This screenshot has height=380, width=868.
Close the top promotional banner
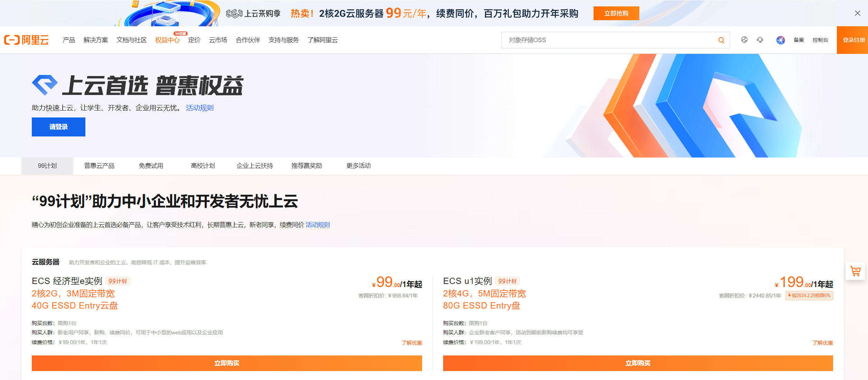pos(857,13)
